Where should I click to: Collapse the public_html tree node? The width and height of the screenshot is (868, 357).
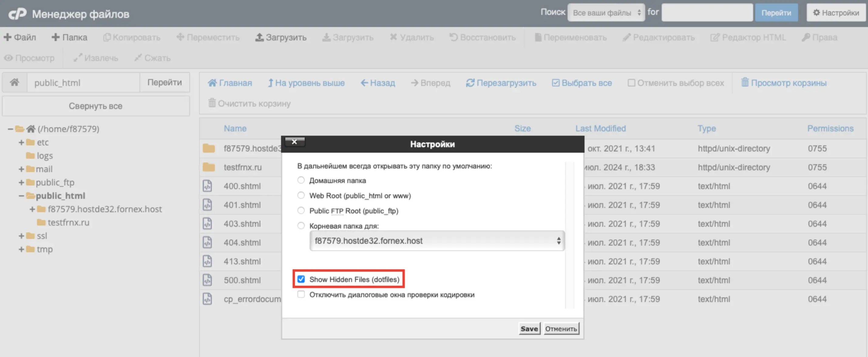click(21, 195)
